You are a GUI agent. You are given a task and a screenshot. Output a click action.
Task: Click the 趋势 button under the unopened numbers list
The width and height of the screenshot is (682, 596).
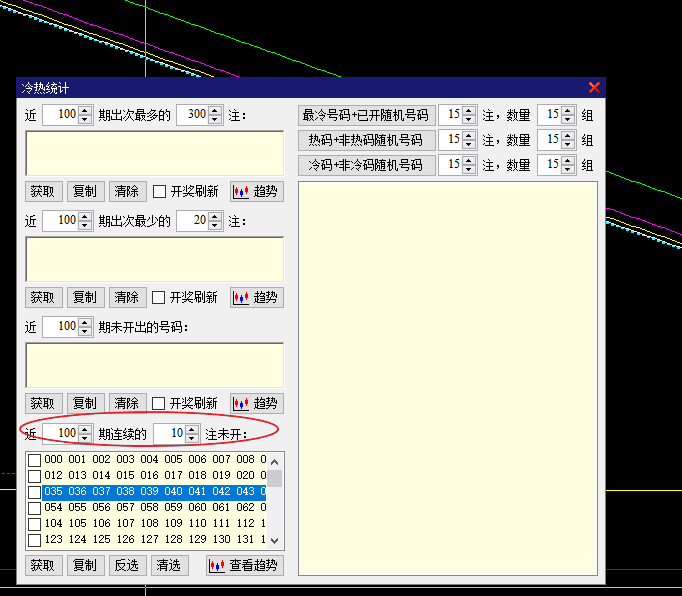pyautogui.click(x=256, y=403)
